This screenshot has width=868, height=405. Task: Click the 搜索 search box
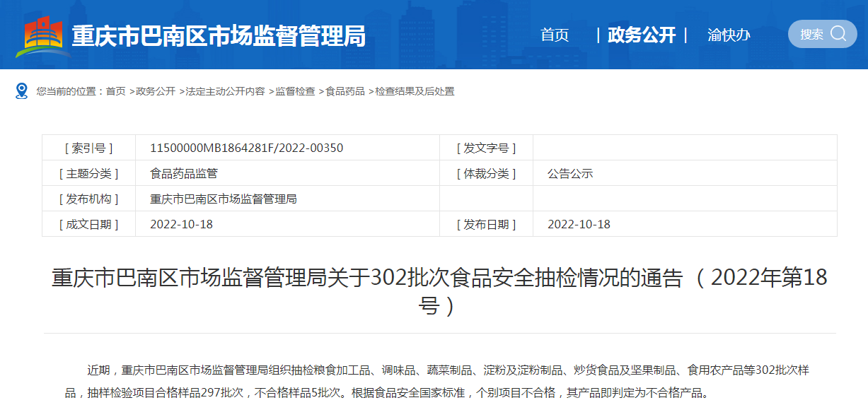822,34
